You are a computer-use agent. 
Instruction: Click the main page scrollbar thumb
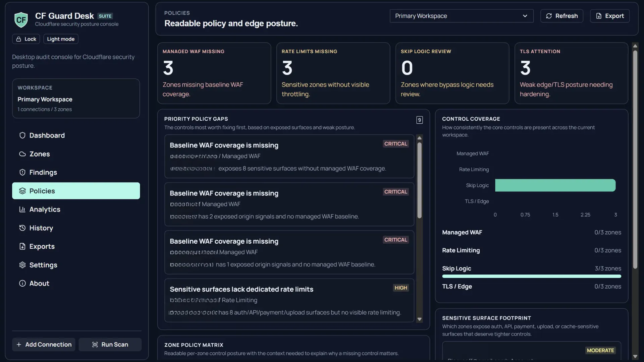point(635,160)
